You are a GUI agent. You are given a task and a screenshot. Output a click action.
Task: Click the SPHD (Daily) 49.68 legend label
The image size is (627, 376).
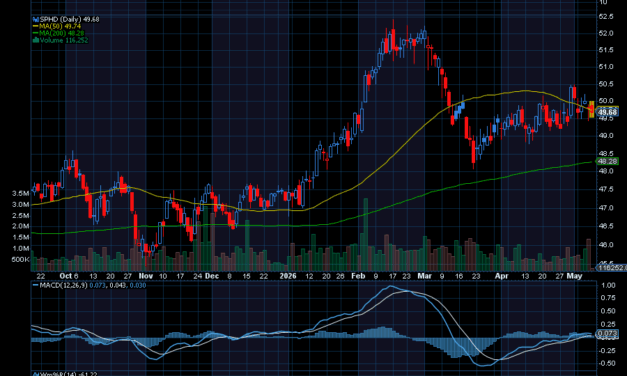pos(69,19)
